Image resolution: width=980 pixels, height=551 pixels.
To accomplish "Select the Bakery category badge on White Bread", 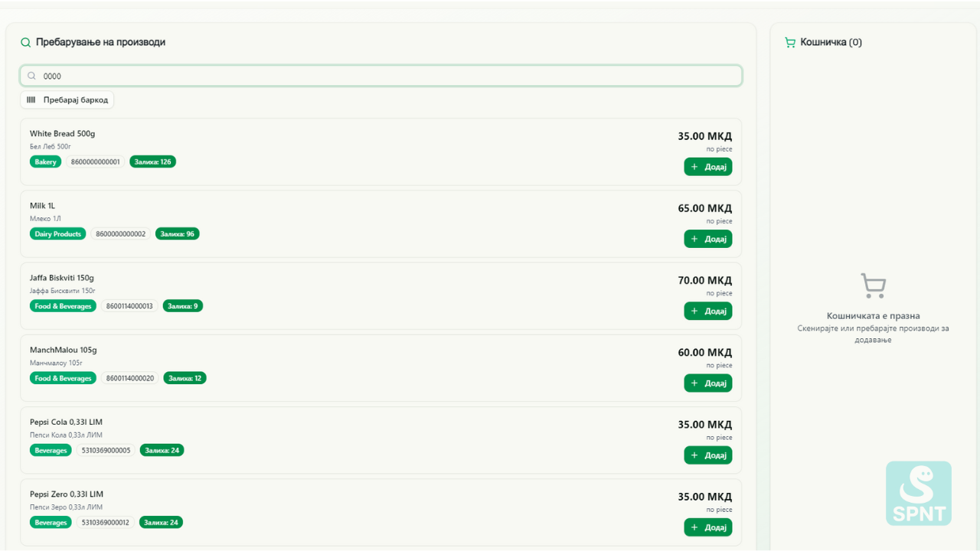I will (45, 161).
